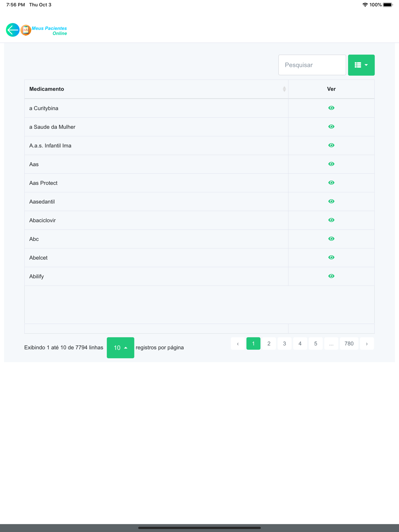The width and height of the screenshot is (399, 532).
Task: Click the Exibindo 1 até 10 de 7794 linhas text
Action: click(64, 348)
